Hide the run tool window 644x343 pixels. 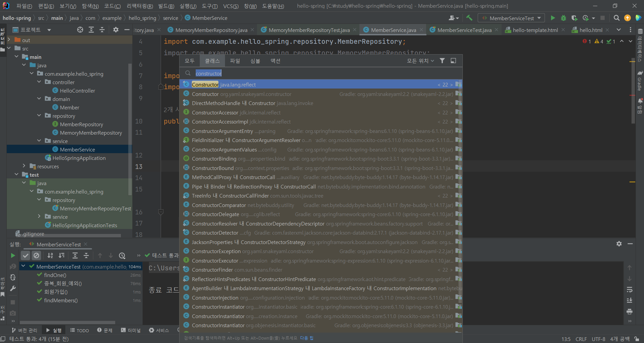click(x=630, y=244)
